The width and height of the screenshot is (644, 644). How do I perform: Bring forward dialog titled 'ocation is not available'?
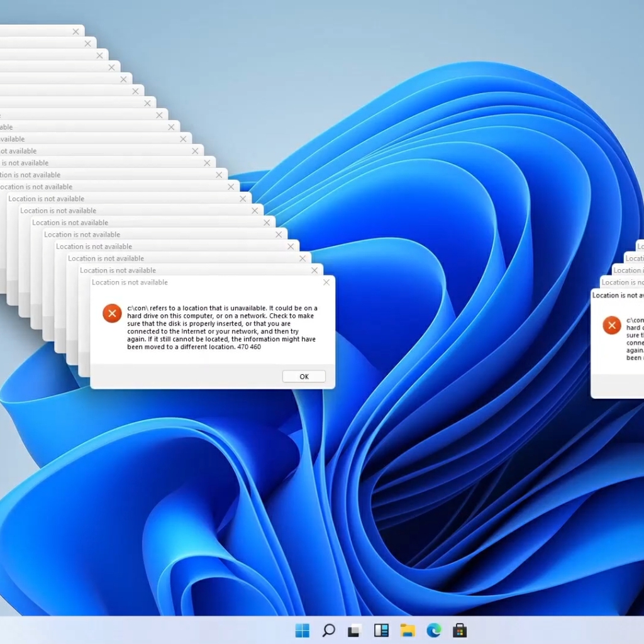[x=36, y=187]
